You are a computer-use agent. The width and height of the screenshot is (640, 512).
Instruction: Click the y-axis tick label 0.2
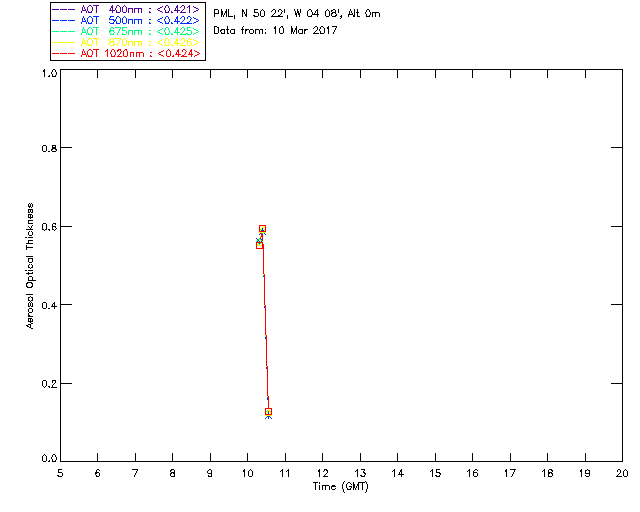pos(49,384)
